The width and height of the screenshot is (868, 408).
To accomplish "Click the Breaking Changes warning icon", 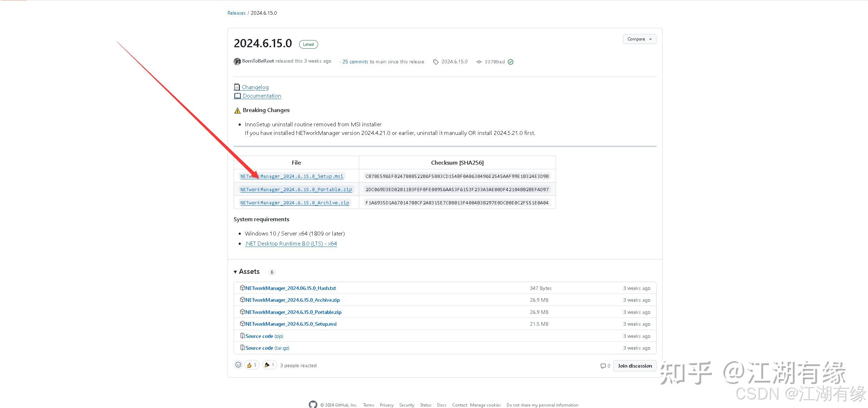I will 238,110.
